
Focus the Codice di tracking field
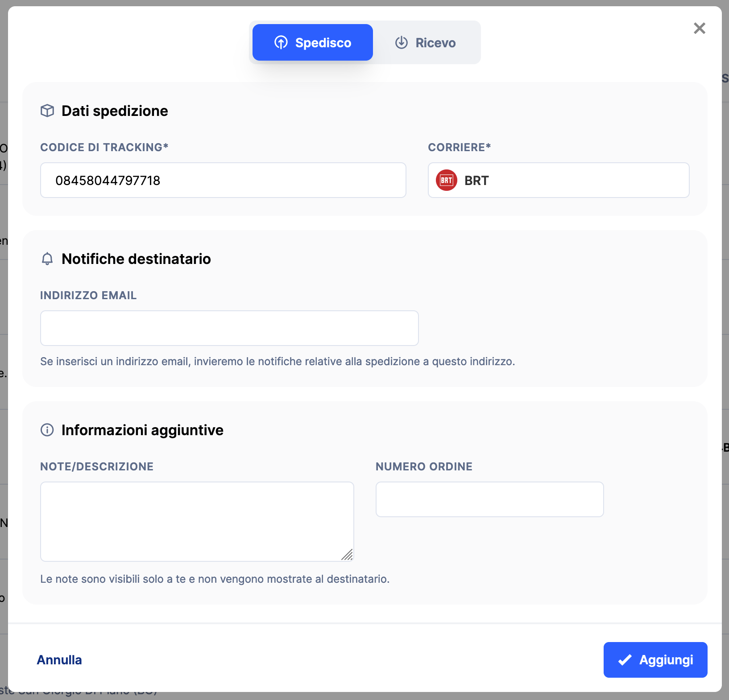point(223,180)
